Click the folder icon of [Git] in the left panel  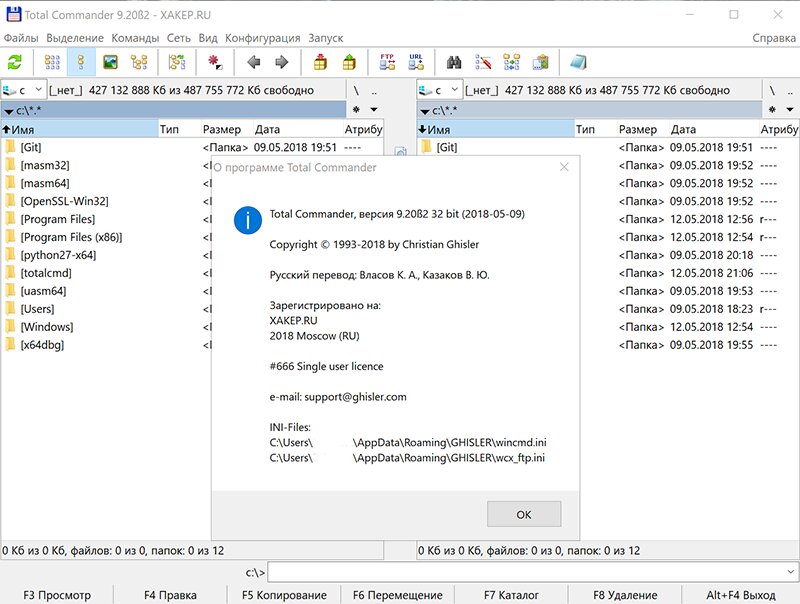[10, 147]
